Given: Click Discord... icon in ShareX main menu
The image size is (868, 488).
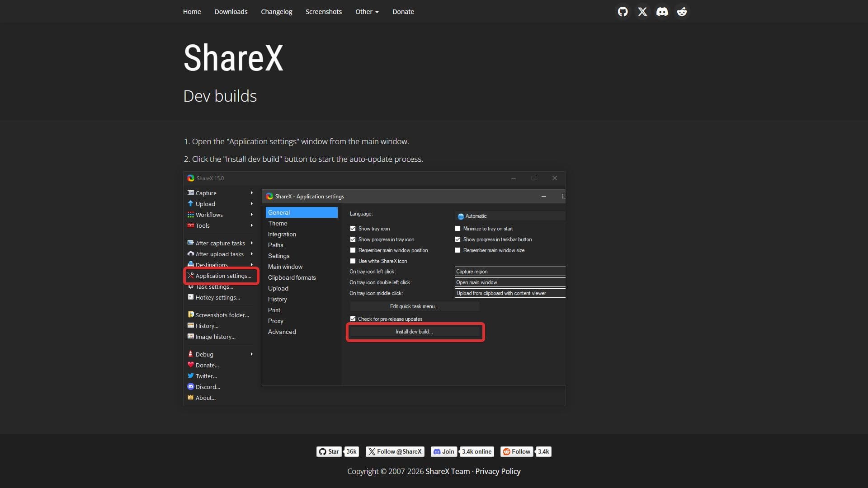Looking at the screenshot, I should (x=191, y=386).
